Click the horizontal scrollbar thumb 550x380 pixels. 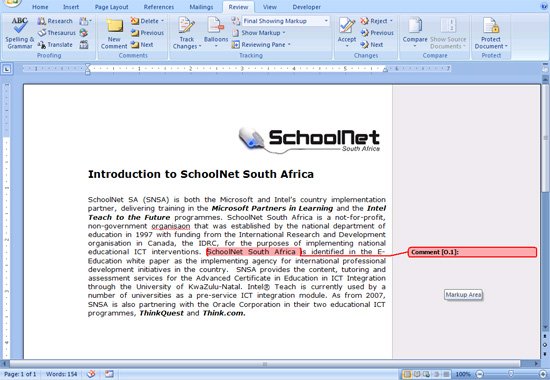click(265, 364)
